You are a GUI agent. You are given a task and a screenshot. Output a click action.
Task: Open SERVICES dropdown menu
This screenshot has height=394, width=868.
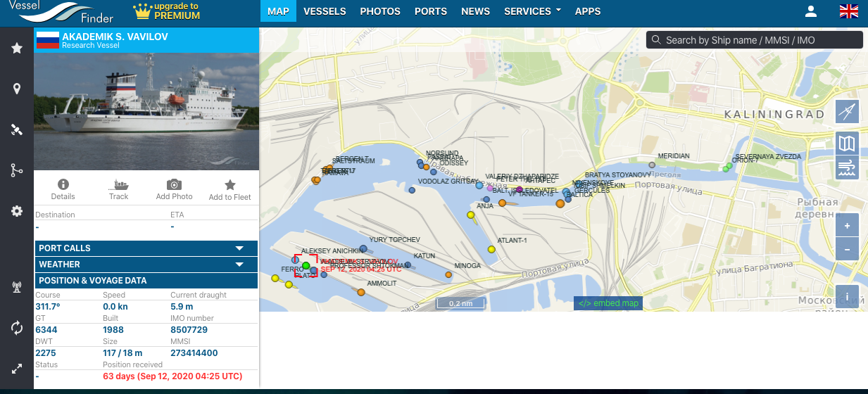click(x=532, y=11)
